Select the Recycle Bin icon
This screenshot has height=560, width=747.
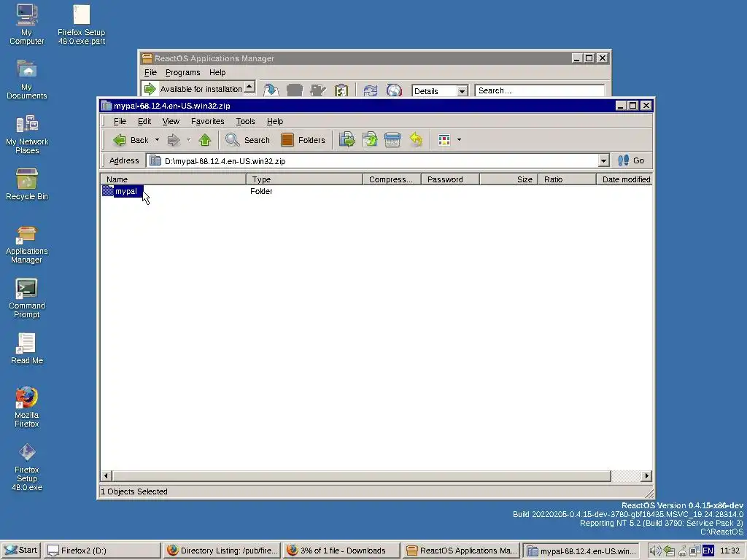coord(27,184)
